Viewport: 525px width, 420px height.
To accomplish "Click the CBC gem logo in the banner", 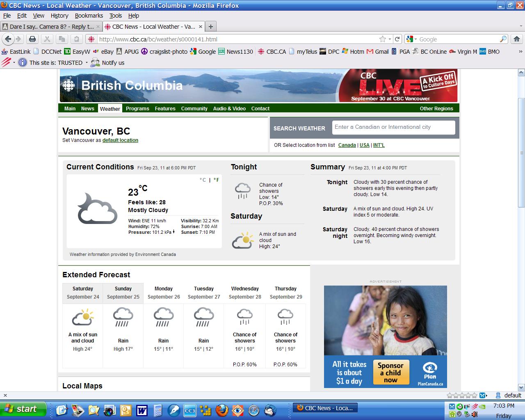I will click(69, 85).
